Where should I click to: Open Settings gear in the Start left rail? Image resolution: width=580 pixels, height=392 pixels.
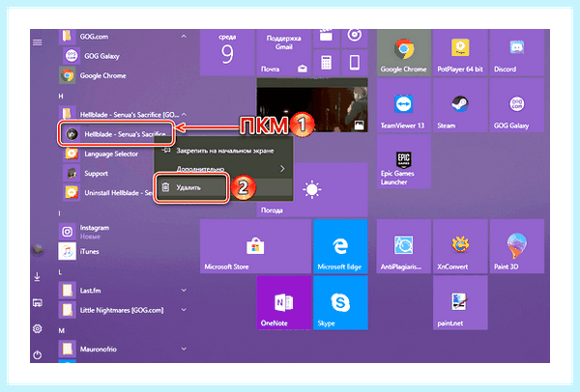click(x=38, y=328)
